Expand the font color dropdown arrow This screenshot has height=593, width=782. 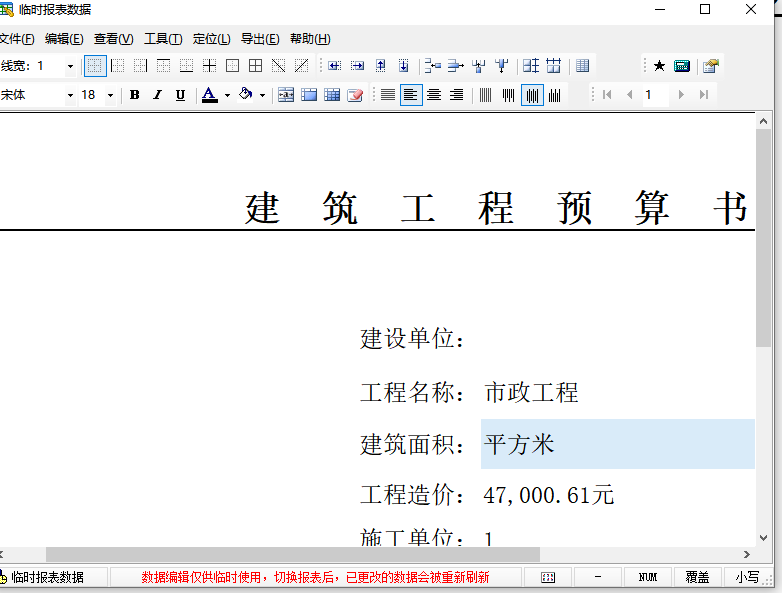click(227, 95)
